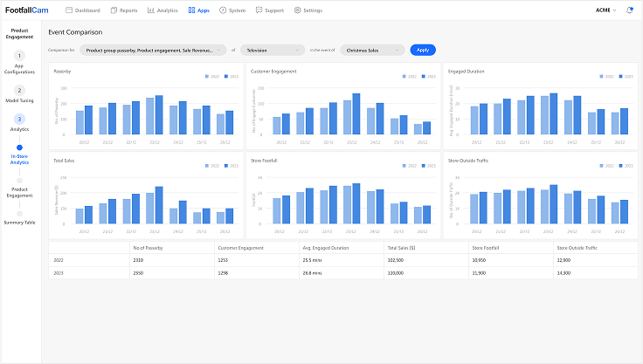The height and width of the screenshot is (364, 643).
Task: Click the Engaged Duration chart title
Action: [467, 72]
